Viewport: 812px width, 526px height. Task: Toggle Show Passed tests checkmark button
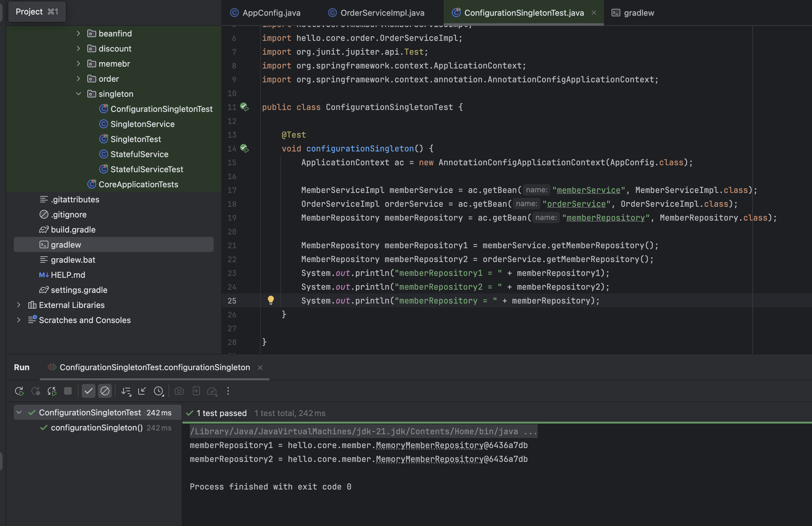pos(88,391)
